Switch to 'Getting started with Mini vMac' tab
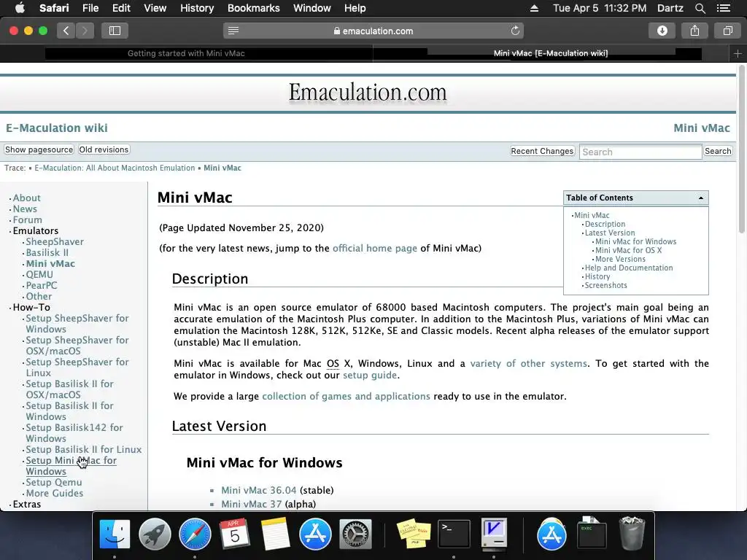The height and width of the screenshot is (560, 747). click(186, 53)
